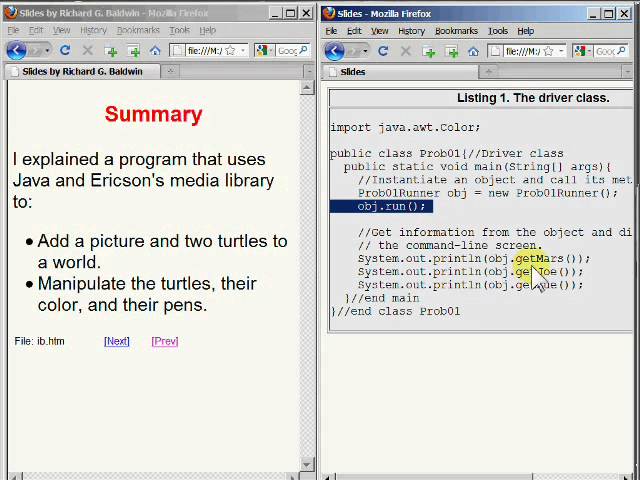Open Tools menu in right Slides window
The width and height of the screenshot is (640, 480).
[x=498, y=31]
